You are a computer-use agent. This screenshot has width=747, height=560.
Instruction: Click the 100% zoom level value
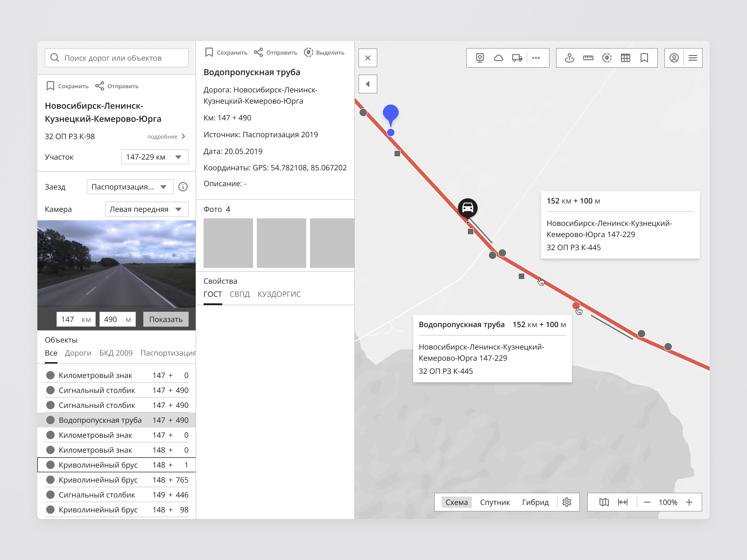click(668, 502)
